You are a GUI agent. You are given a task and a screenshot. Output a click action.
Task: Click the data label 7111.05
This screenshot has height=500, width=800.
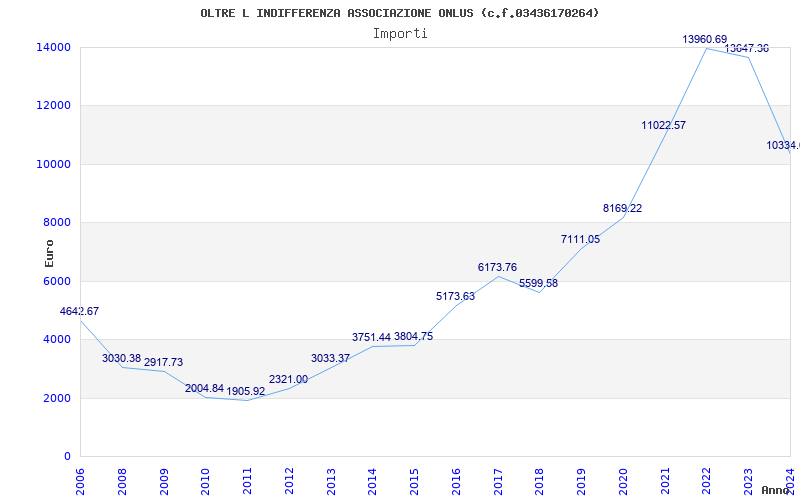pos(581,239)
